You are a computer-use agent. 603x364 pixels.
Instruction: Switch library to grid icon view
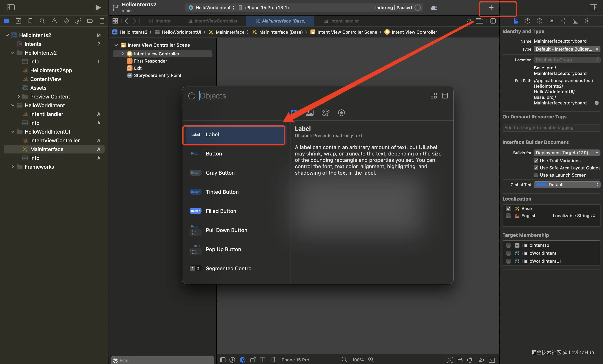click(433, 95)
